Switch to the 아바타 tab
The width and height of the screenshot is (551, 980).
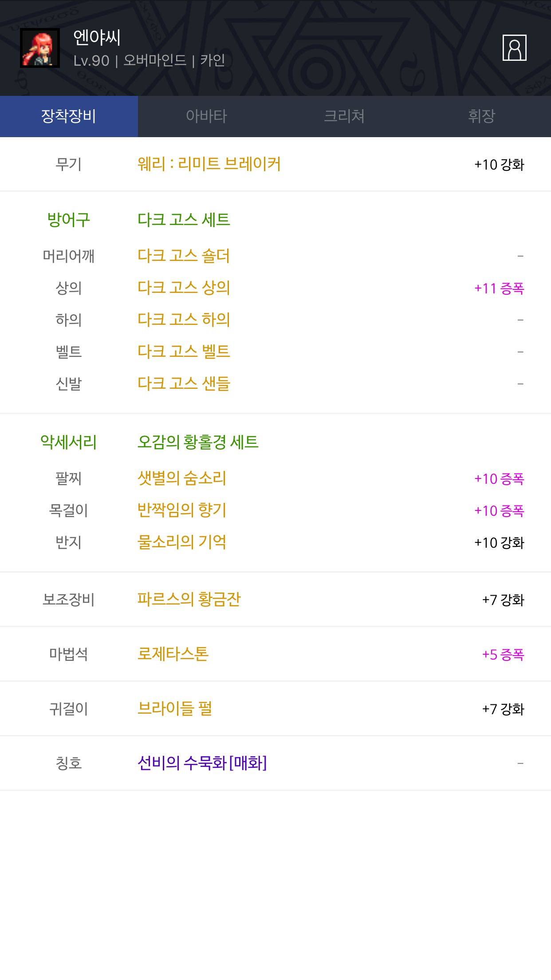(x=206, y=116)
